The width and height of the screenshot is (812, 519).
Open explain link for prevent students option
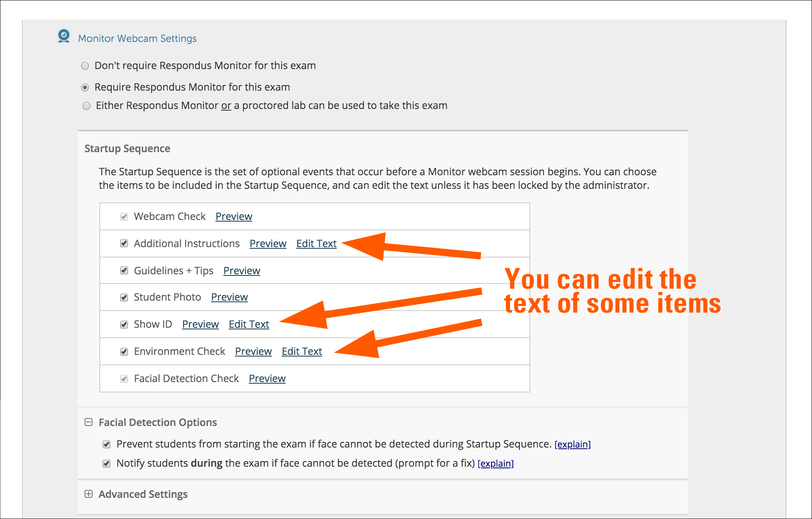[572, 444]
